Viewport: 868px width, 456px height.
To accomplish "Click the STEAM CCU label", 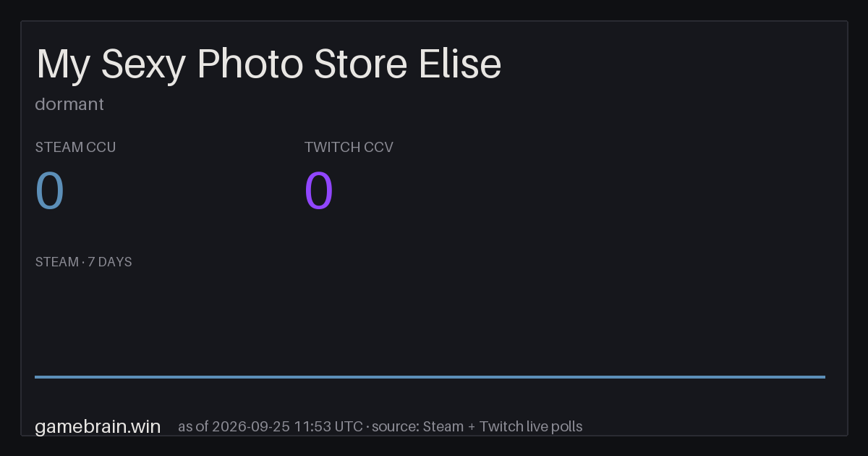I will [x=75, y=147].
